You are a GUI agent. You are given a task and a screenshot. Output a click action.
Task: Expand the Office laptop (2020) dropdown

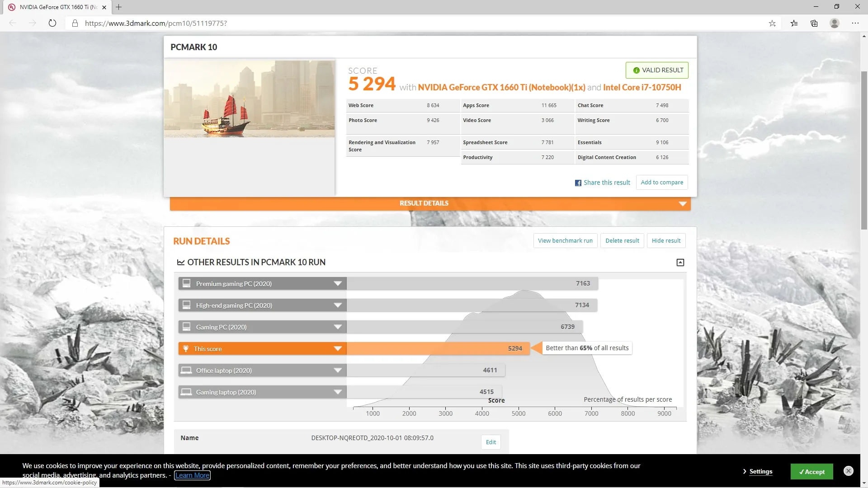point(337,371)
